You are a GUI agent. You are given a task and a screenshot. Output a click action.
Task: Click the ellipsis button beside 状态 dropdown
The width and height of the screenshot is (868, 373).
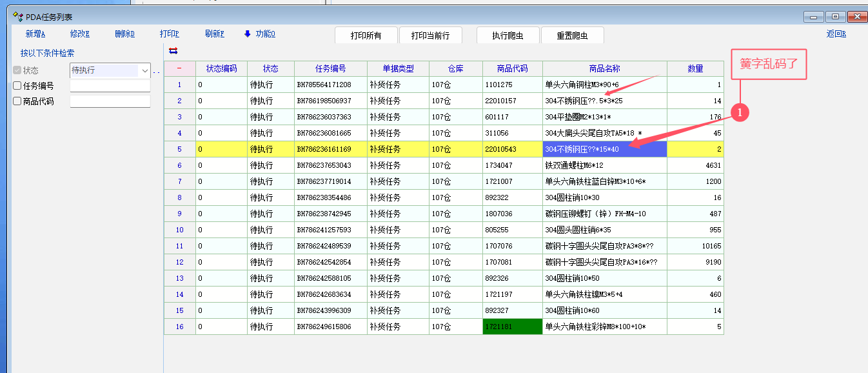(156, 71)
